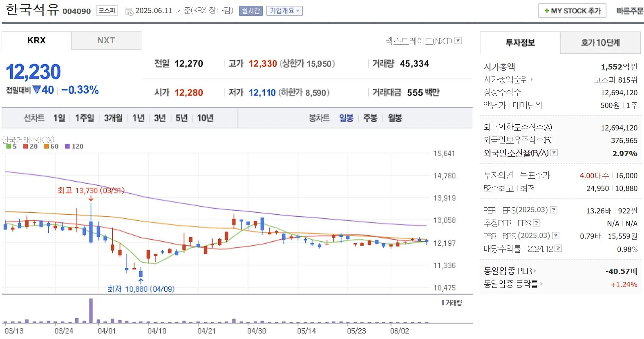Screen dimensions: 644x339
Task: Select the 10년 line chart period
Action: (x=205, y=118)
